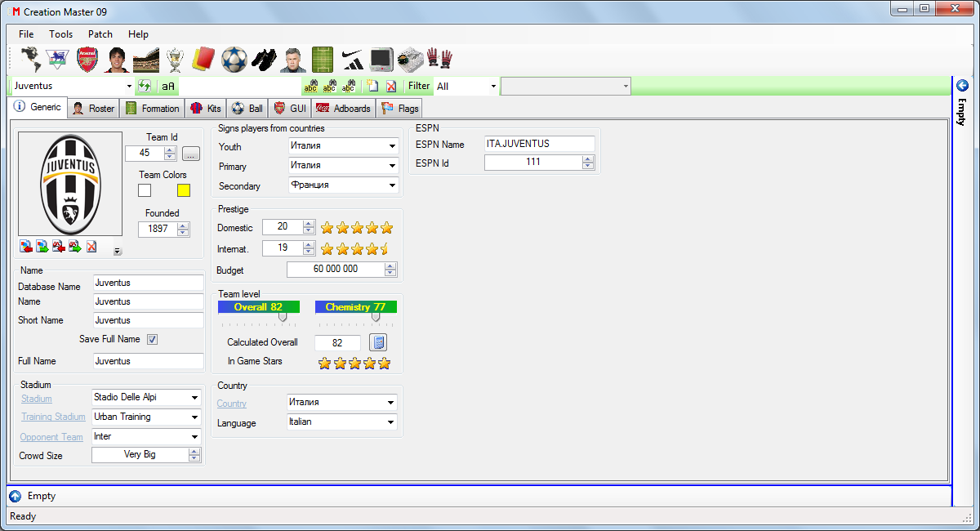Click the ellipsis button next to Team Id
Image resolution: width=980 pixels, height=531 pixels.
click(190, 153)
